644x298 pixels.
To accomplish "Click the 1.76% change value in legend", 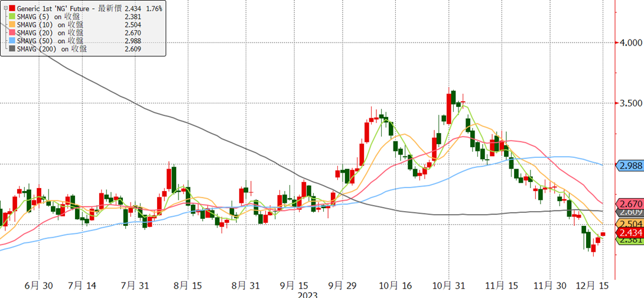I will pos(153,8).
